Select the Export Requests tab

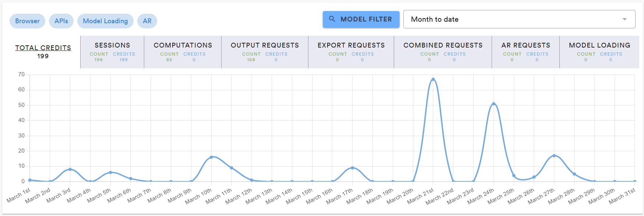[x=351, y=52]
